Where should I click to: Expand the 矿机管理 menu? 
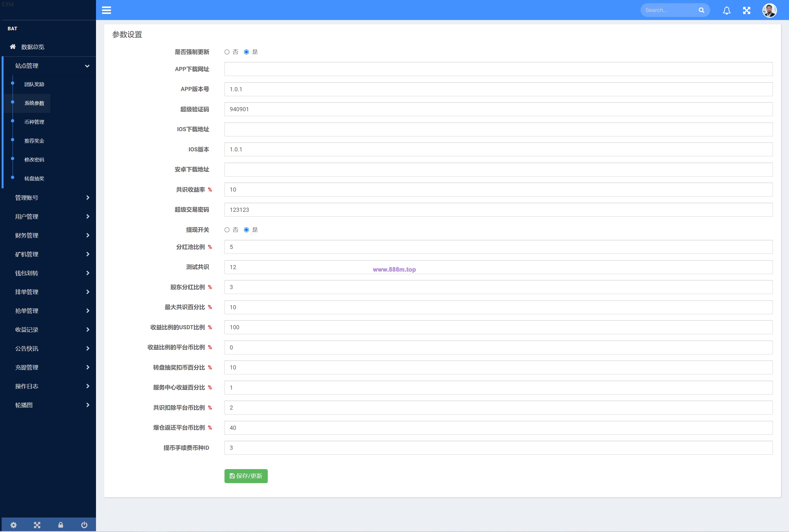pyautogui.click(x=49, y=254)
